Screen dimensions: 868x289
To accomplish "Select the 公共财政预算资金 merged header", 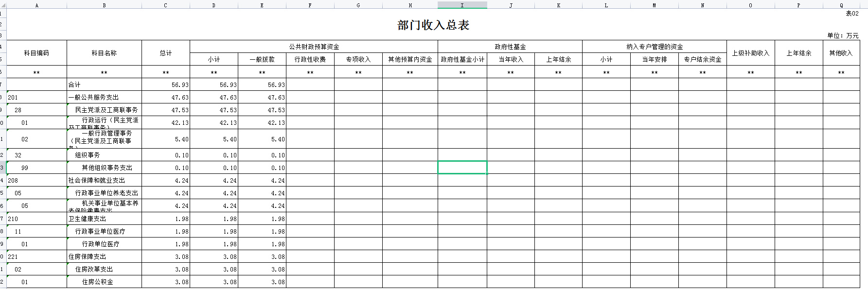I will click(x=314, y=47).
